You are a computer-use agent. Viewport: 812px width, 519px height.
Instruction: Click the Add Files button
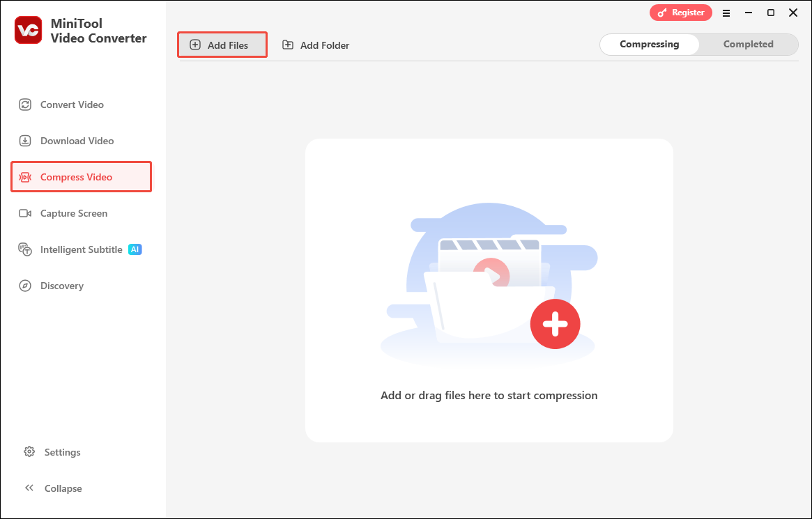pyautogui.click(x=222, y=44)
